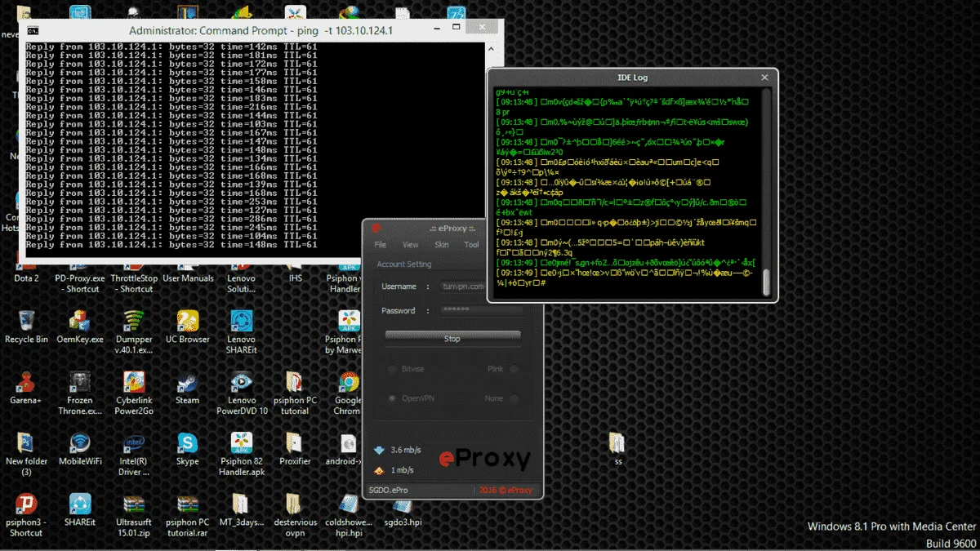Select the Dota 2 desktop label
This screenshot has height=551, width=980.
pyautogui.click(x=26, y=278)
